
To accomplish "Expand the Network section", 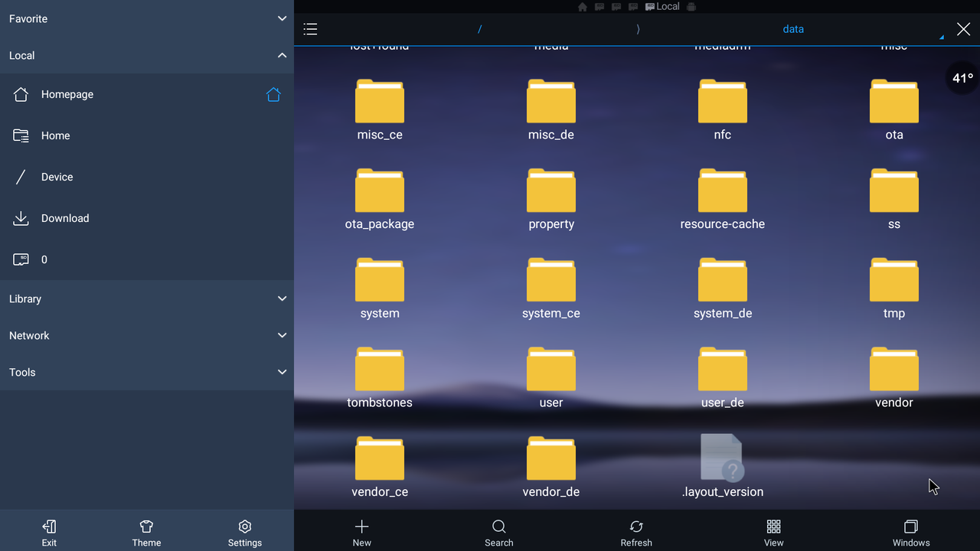I will pos(147,335).
